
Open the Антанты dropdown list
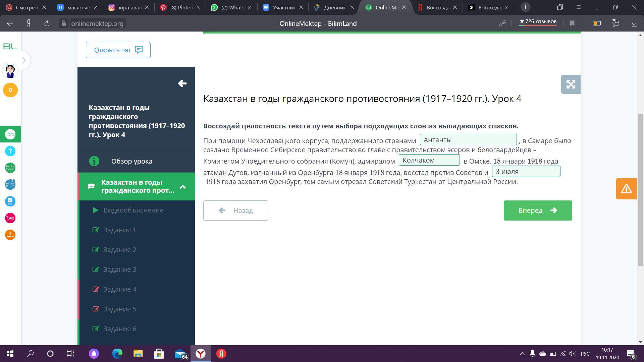(468, 140)
